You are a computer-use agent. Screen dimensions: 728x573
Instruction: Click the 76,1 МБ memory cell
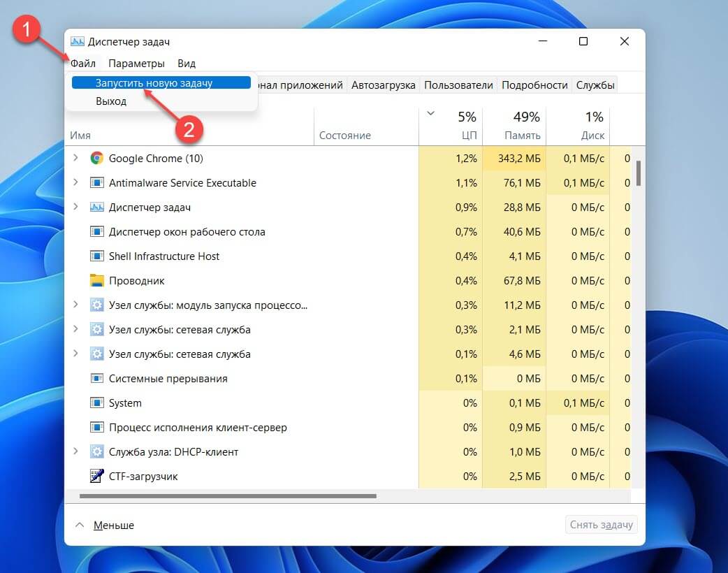pos(514,183)
